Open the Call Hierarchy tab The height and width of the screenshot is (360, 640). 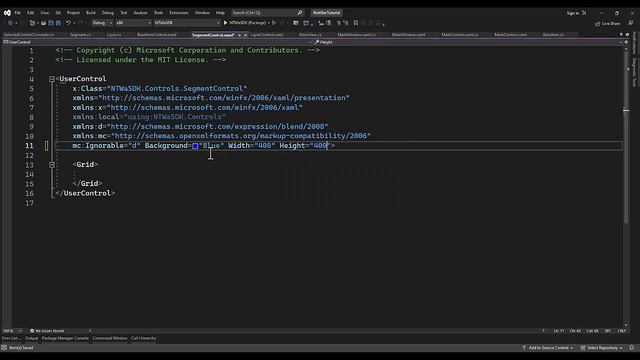point(144,338)
